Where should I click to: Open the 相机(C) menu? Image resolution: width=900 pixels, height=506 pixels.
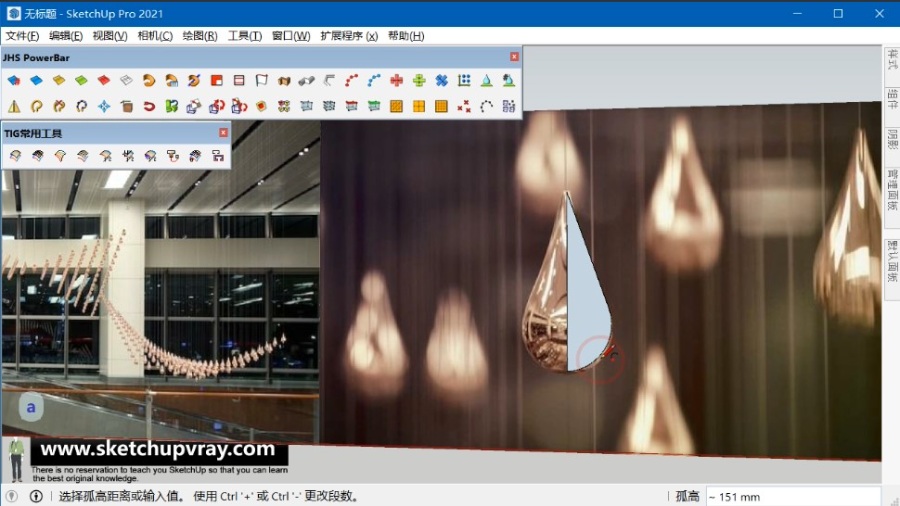click(155, 36)
